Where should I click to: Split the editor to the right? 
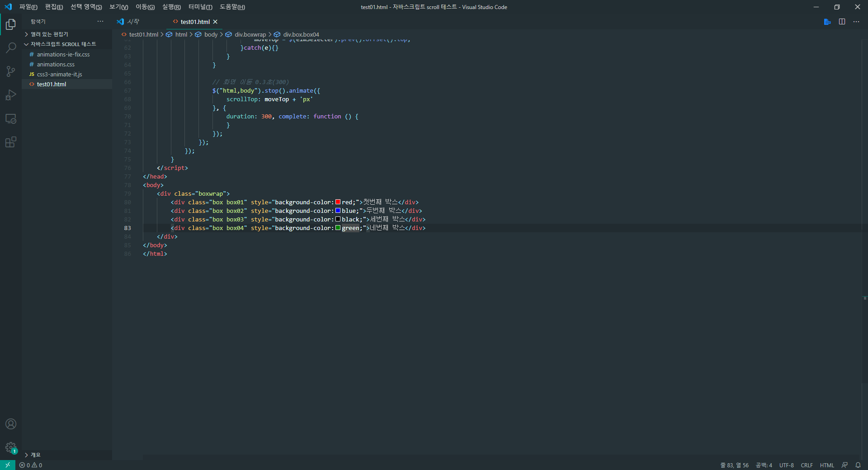point(842,22)
